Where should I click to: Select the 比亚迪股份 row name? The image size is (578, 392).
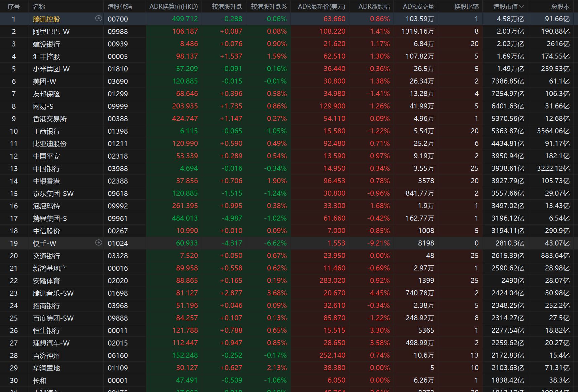coord(50,144)
